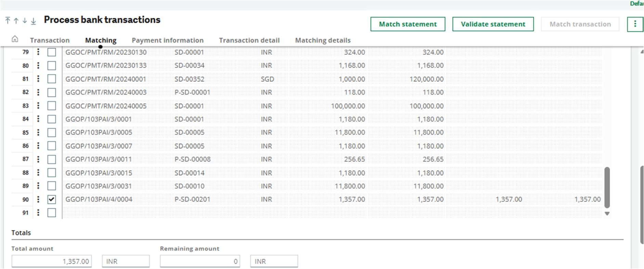
Task: Uncheck the checkbox for row 90
Action: click(x=52, y=199)
